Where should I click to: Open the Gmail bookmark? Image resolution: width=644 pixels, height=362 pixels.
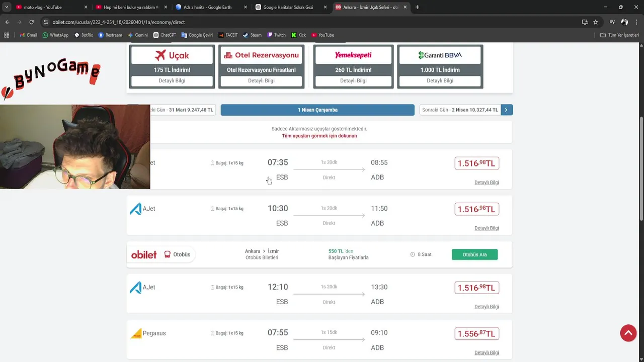28,35
